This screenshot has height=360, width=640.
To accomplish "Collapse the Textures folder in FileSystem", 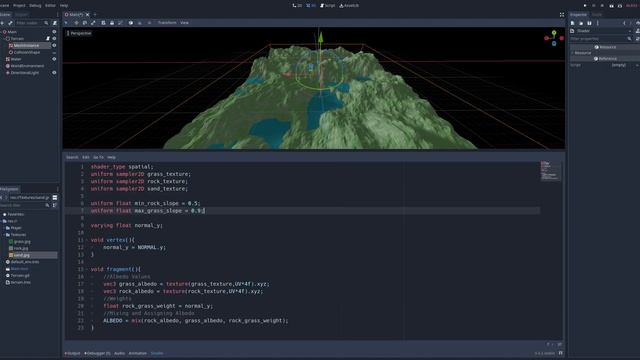I will click(x=4, y=235).
